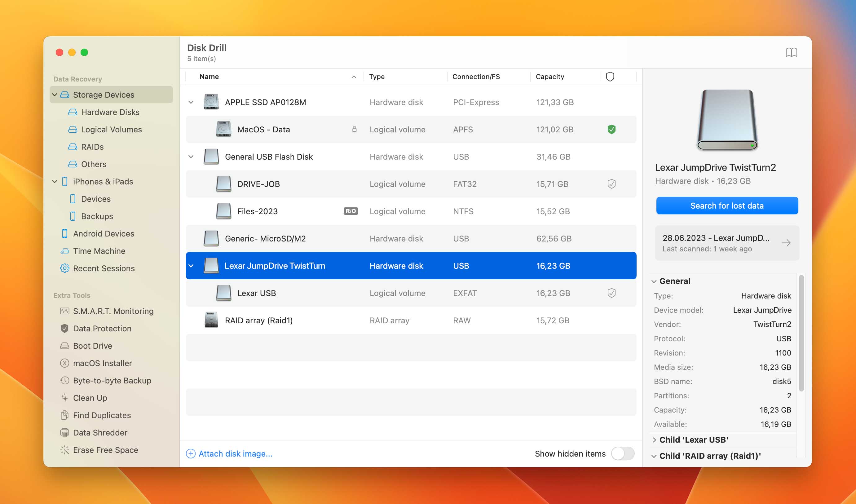Select Storage Devices in sidebar
The image size is (856, 504).
point(104,94)
